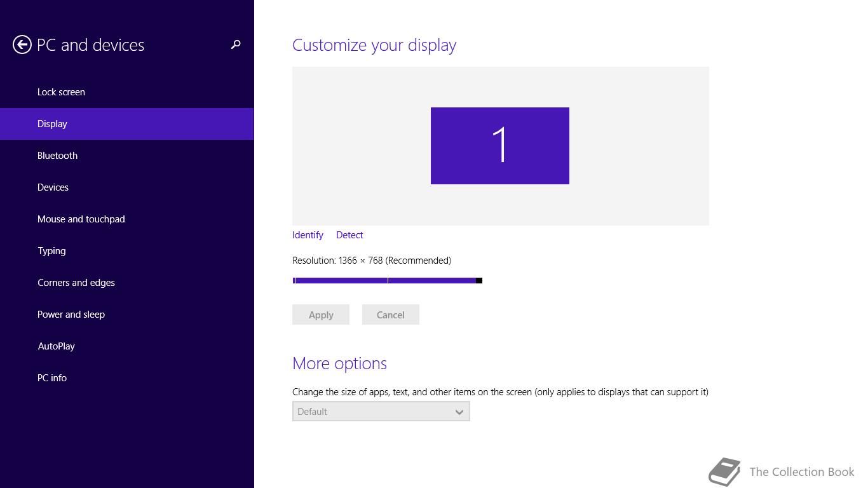Click the 'More options' heading

click(339, 363)
